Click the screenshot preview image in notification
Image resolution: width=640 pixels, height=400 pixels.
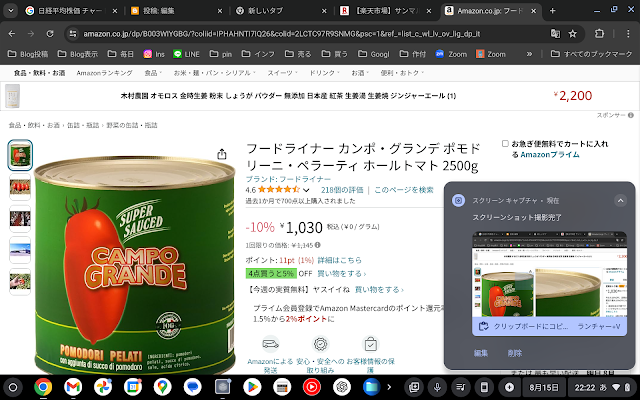549,275
